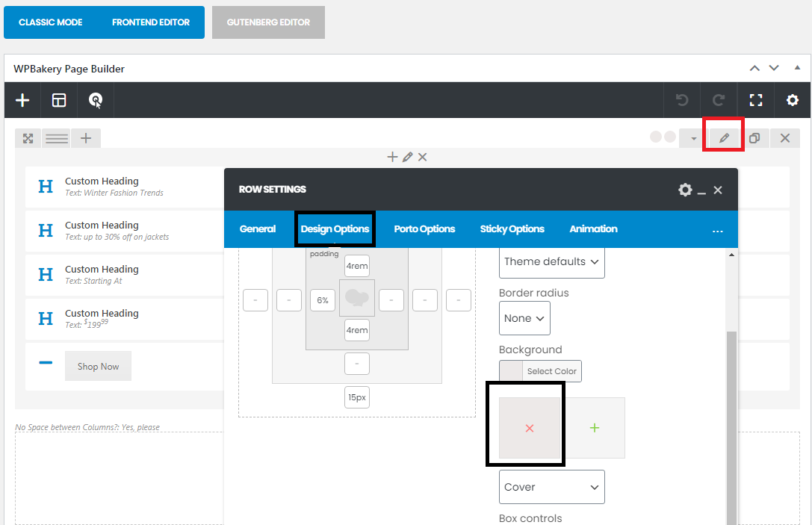Close the Row Settings panel

tap(718, 190)
